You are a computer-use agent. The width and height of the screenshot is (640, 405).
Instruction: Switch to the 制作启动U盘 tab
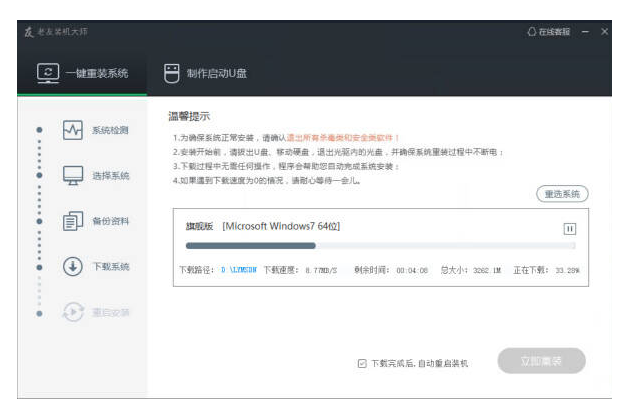tap(205, 73)
